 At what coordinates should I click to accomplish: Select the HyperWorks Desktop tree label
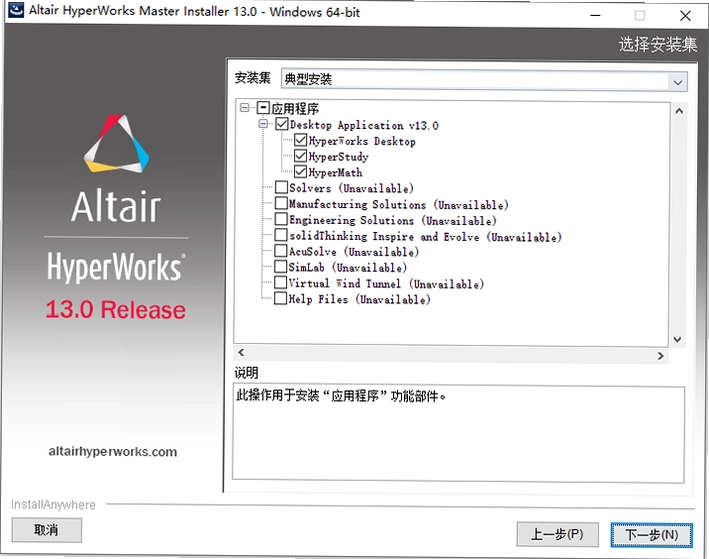[362, 141]
